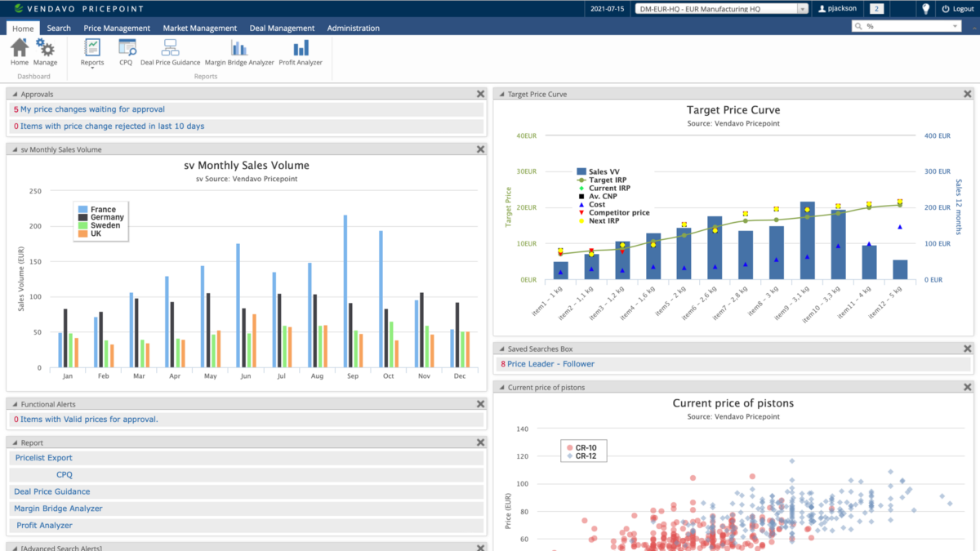Click the lightbulb help icon
The height and width of the screenshot is (551, 980).
(x=925, y=9)
